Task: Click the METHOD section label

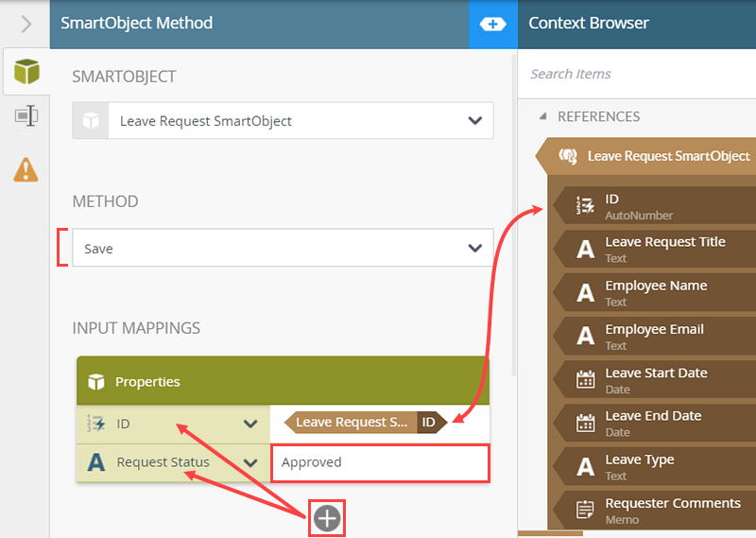Action: click(105, 201)
